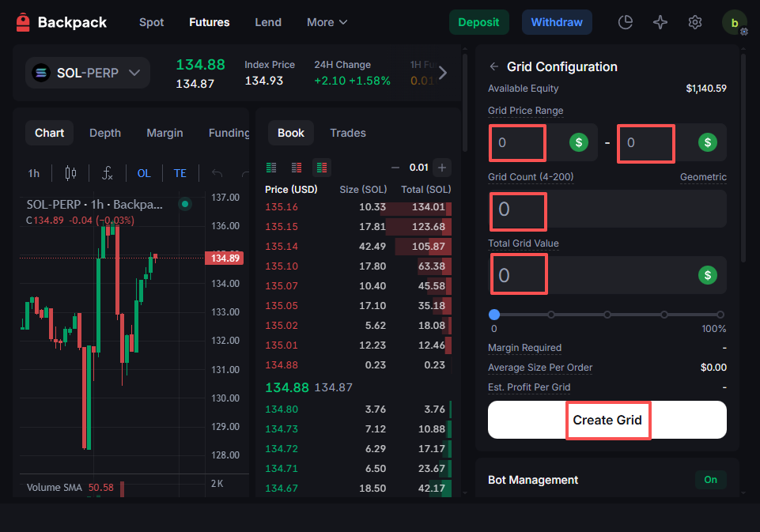Go back using Grid Configuration arrow
The image size is (760, 532).
coord(494,67)
